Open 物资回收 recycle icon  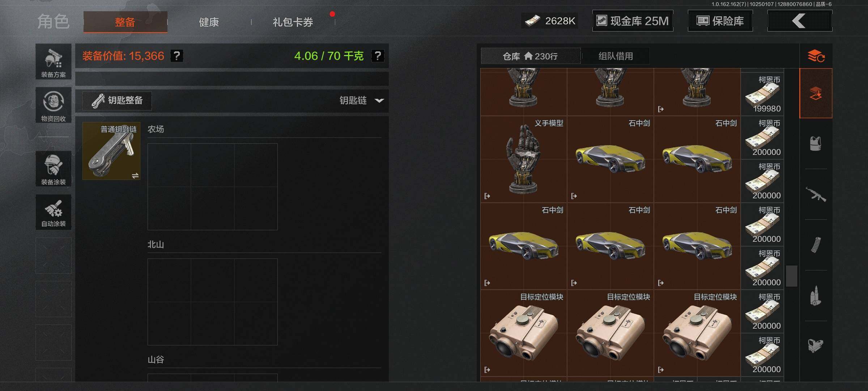pos(54,105)
